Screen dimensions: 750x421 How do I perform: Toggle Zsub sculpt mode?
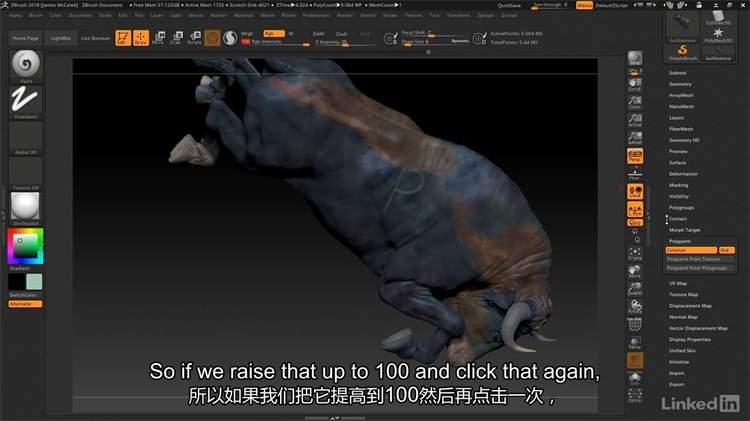point(342,34)
